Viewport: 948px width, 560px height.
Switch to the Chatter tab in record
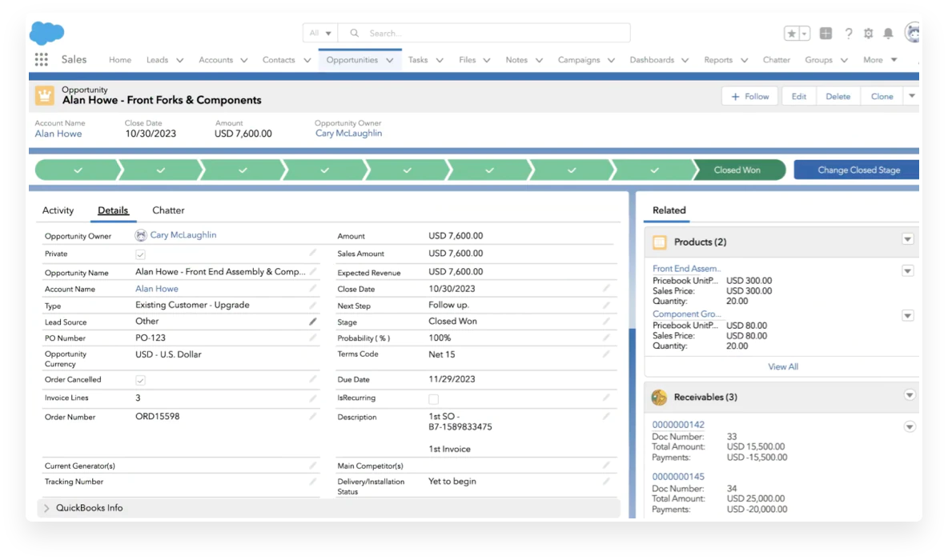[x=168, y=210]
